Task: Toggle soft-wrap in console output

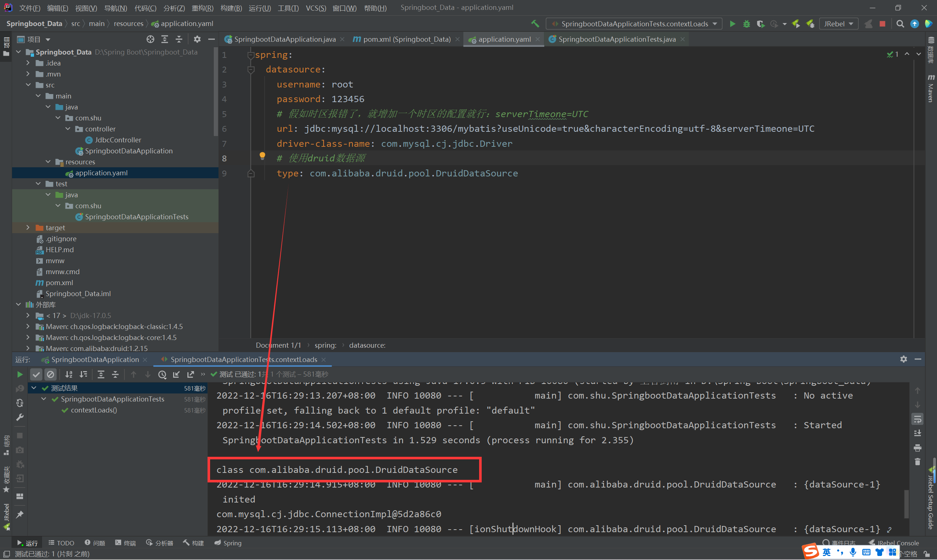Action: (x=917, y=419)
